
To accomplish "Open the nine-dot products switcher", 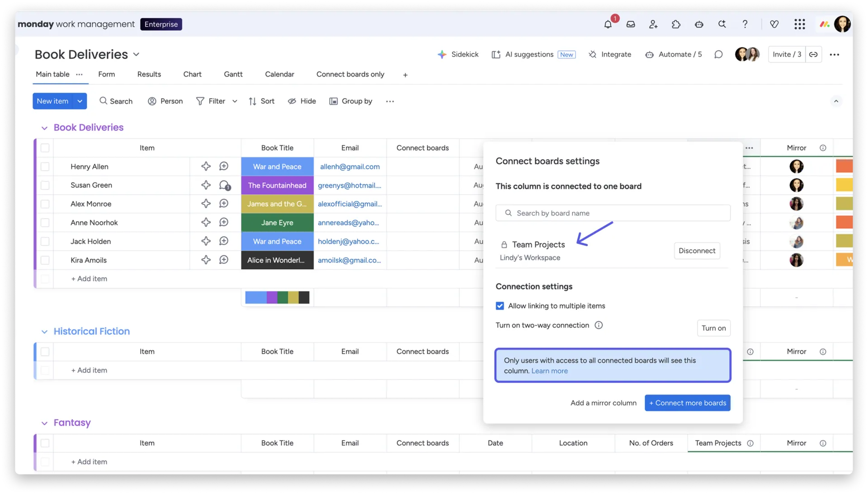I will coord(800,24).
